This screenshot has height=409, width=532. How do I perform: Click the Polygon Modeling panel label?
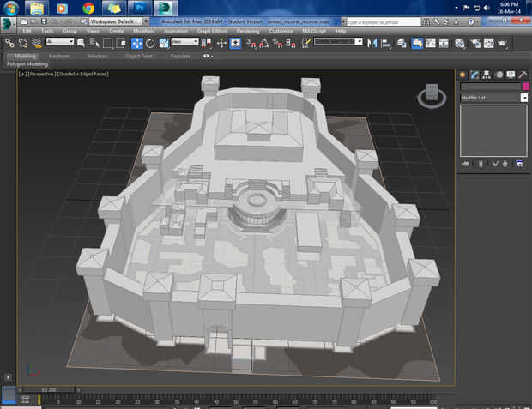coord(27,63)
